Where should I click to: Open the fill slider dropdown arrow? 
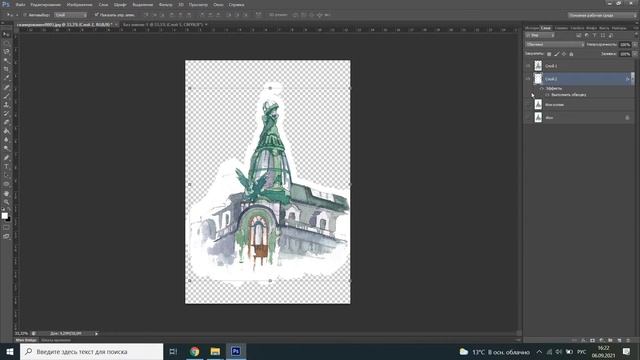pos(634,54)
